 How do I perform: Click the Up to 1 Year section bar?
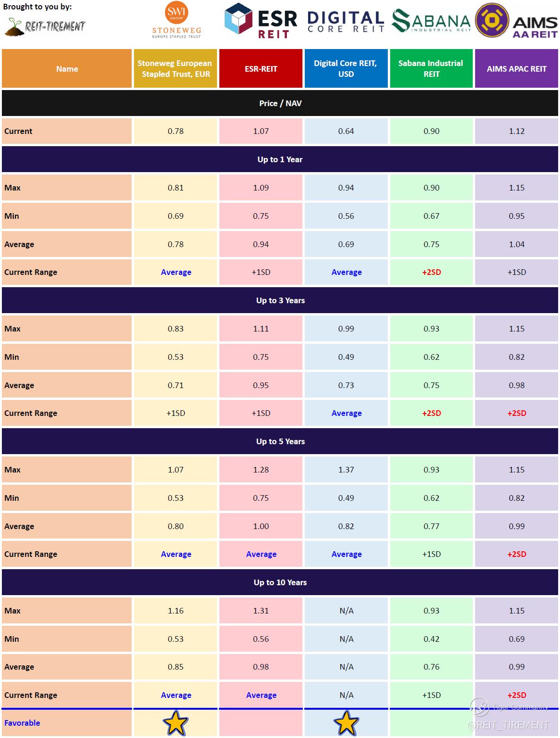click(x=280, y=159)
